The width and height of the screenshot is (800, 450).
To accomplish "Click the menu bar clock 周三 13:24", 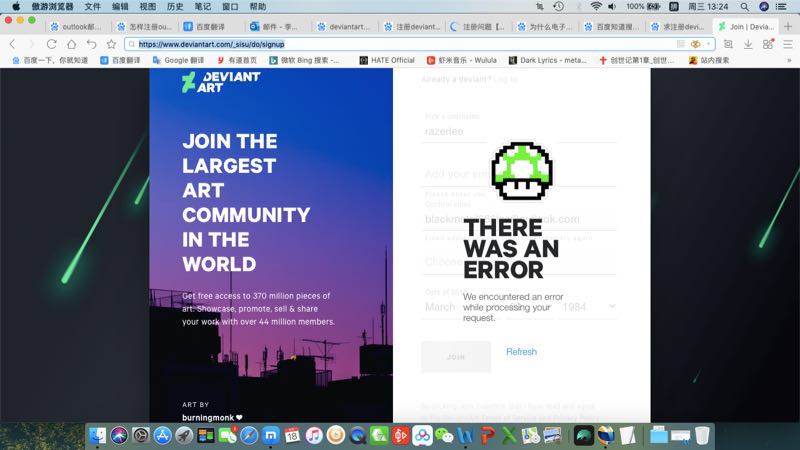I will pyautogui.click(x=708, y=7).
